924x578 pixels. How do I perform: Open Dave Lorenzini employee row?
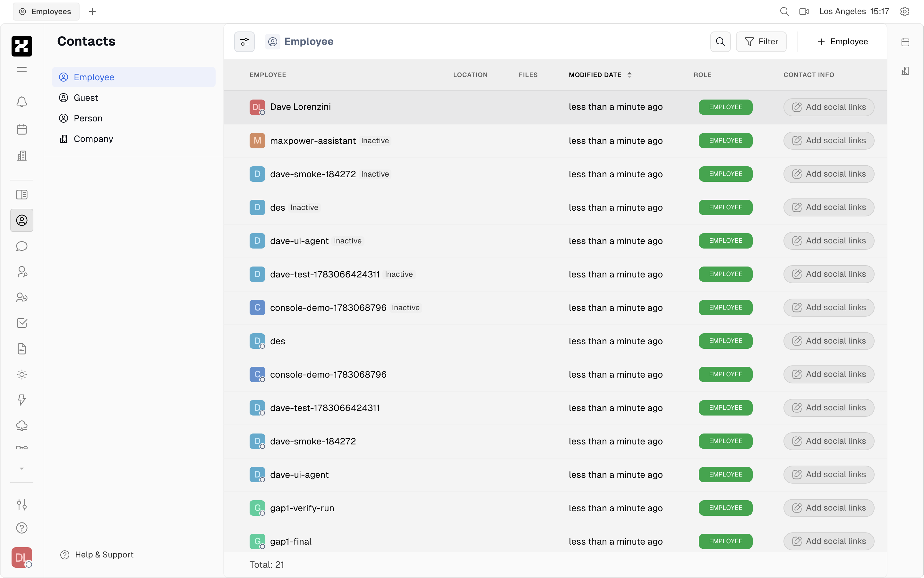[x=555, y=107]
